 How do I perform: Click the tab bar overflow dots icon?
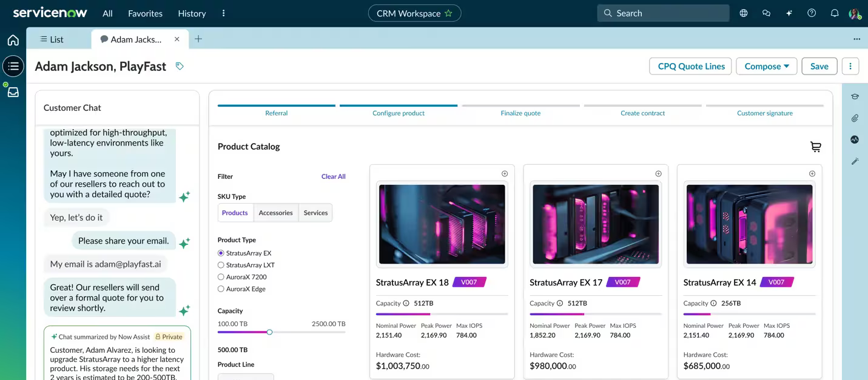click(x=856, y=39)
